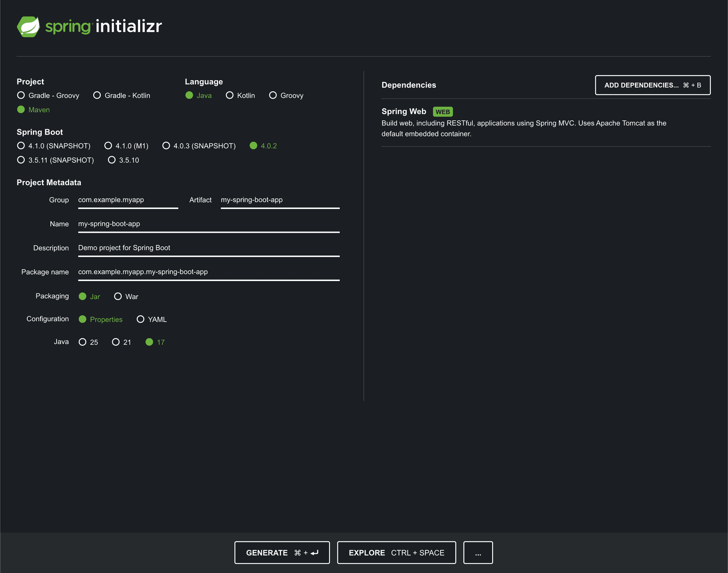Select Gradle - Groovy project type
Image resolution: width=728 pixels, height=573 pixels.
tap(21, 95)
